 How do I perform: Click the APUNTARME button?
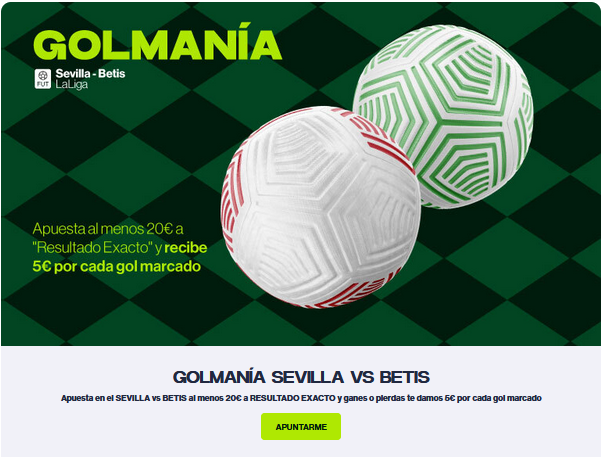[x=301, y=427]
